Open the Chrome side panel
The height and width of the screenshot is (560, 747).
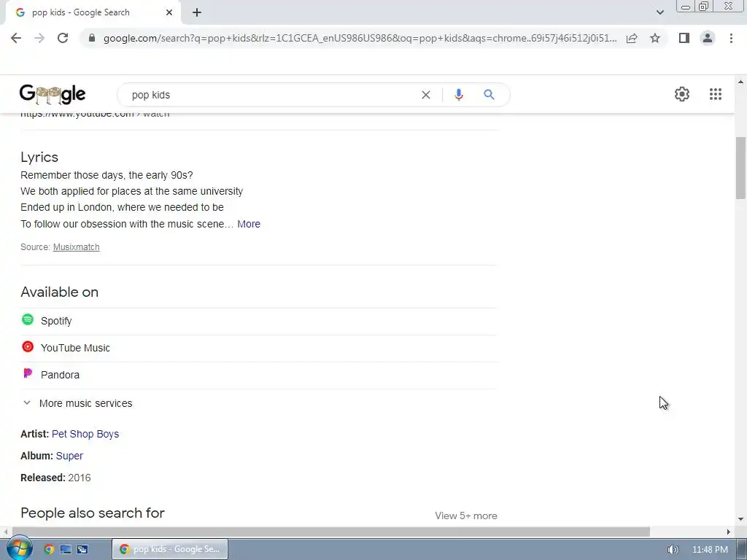click(684, 38)
